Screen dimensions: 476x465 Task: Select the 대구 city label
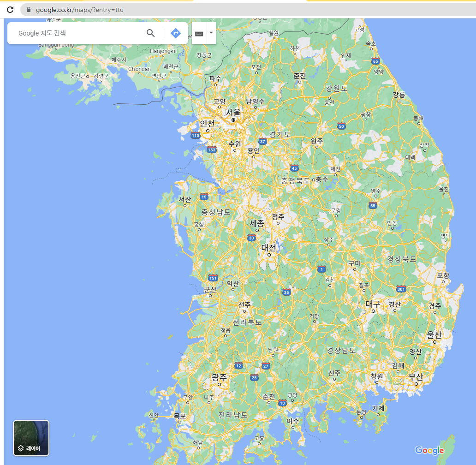click(x=373, y=304)
